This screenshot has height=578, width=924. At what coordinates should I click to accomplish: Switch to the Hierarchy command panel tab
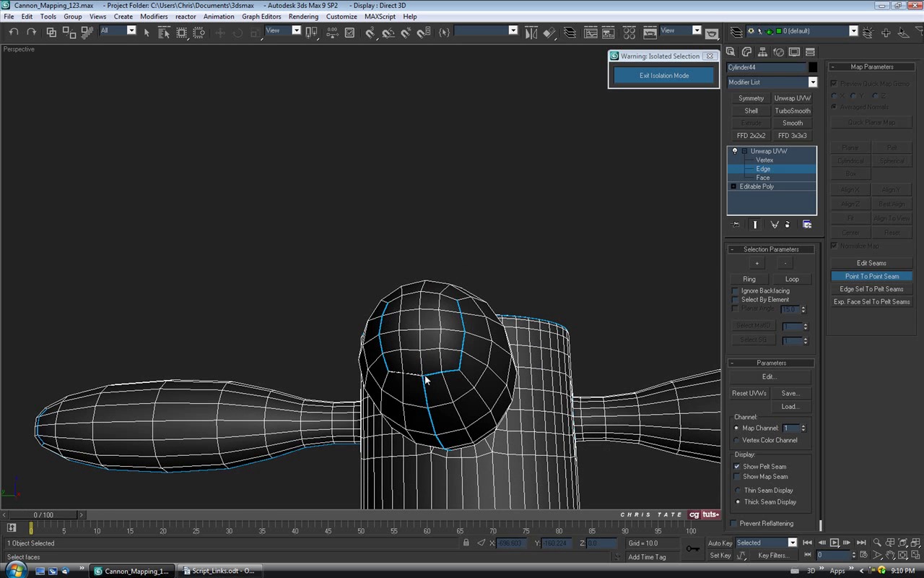tap(762, 52)
